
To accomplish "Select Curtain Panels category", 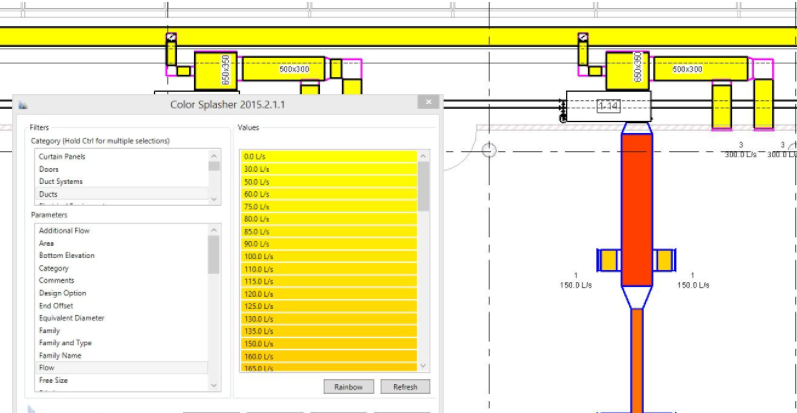I will pyautogui.click(x=121, y=156).
